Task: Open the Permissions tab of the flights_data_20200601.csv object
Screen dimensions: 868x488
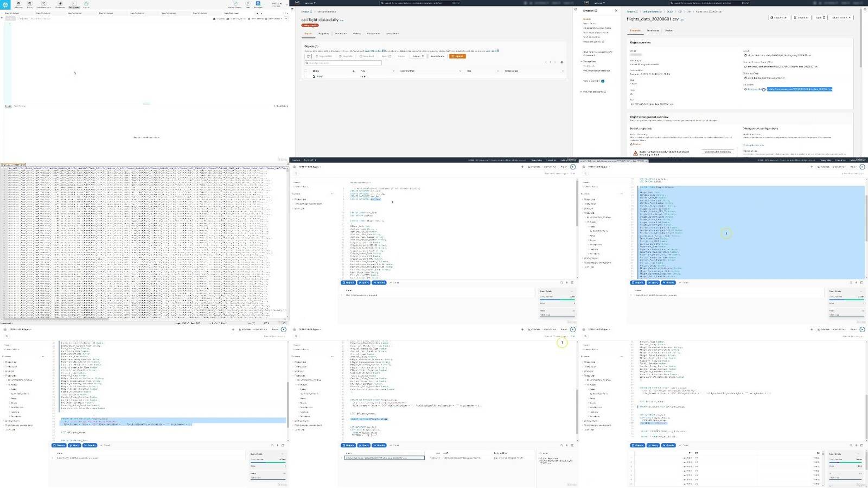Action: 653,30
